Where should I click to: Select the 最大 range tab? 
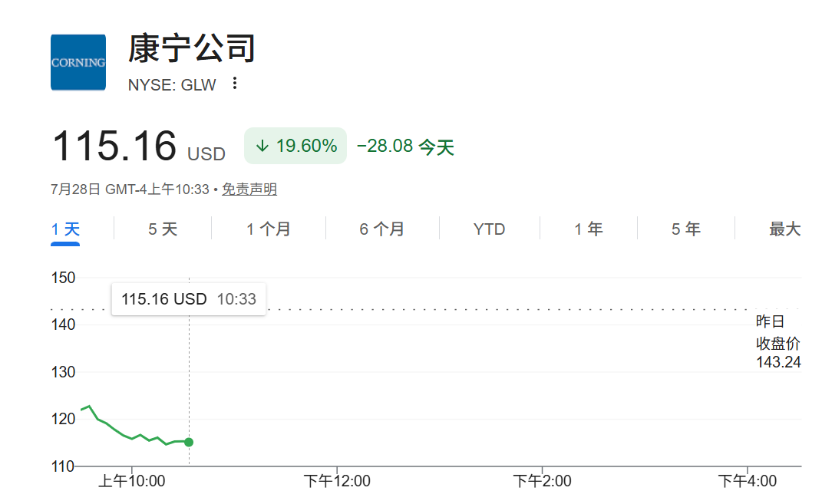click(x=785, y=229)
